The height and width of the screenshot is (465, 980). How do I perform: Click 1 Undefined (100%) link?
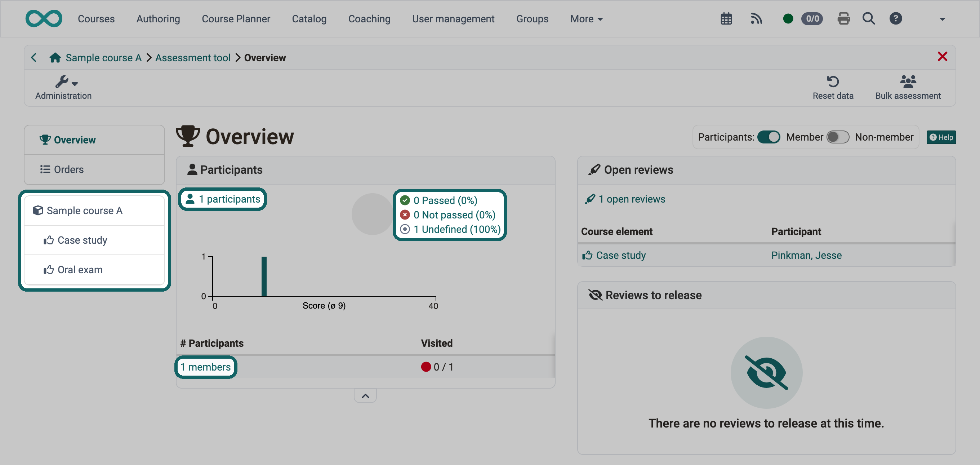(457, 229)
